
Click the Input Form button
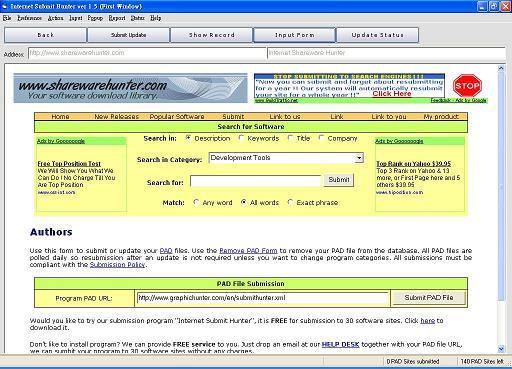click(294, 35)
